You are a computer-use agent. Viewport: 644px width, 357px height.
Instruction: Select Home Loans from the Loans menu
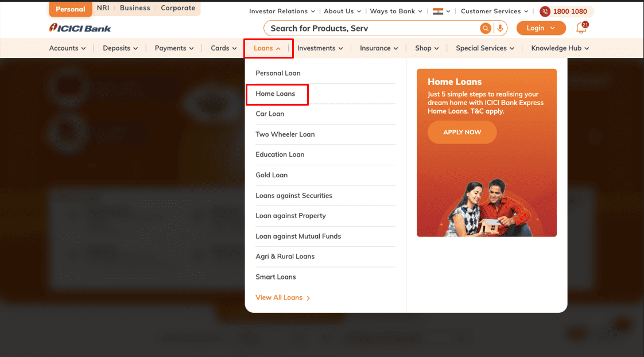pyautogui.click(x=277, y=94)
